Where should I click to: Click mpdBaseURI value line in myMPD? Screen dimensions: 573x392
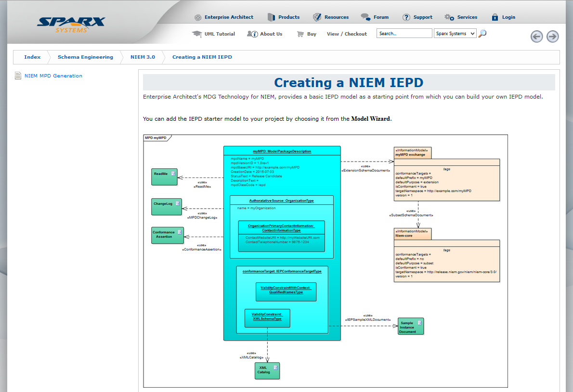[x=265, y=167]
